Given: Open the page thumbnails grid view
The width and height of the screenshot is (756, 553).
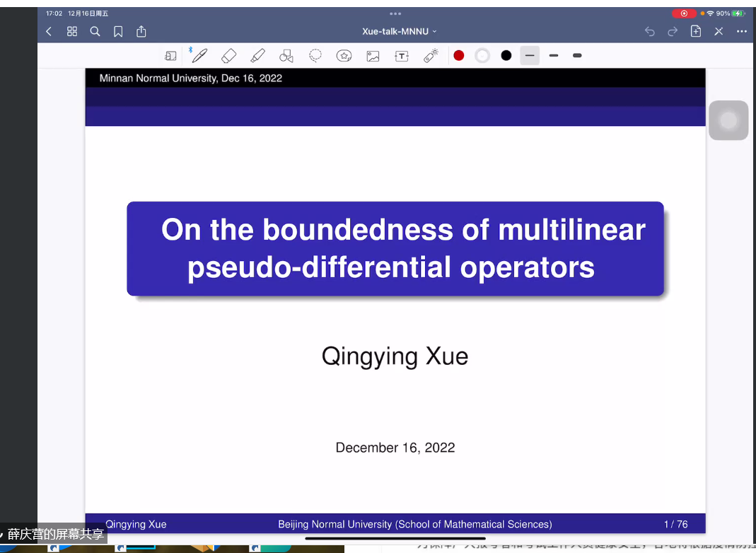Looking at the screenshot, I should click(x=72, y=31).
